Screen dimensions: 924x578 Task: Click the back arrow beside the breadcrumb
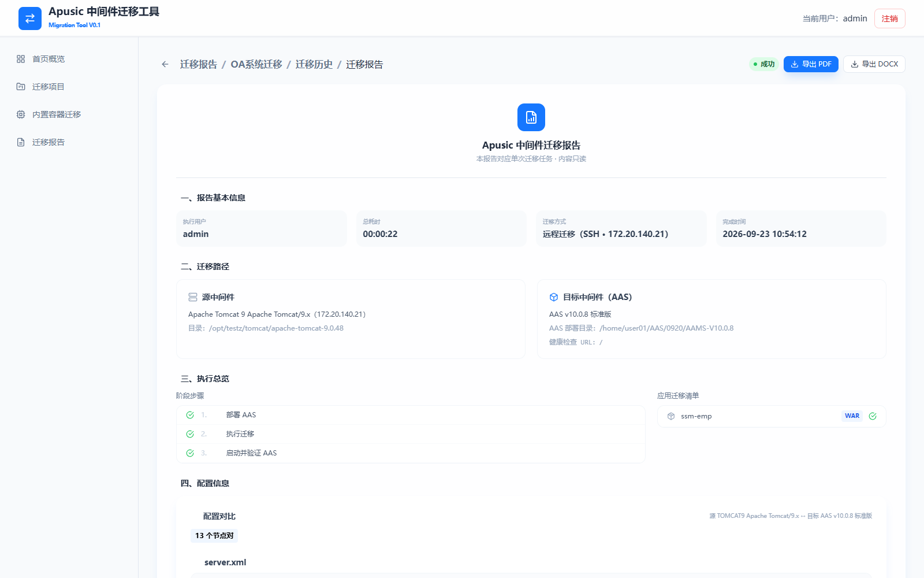pos(165,64)
